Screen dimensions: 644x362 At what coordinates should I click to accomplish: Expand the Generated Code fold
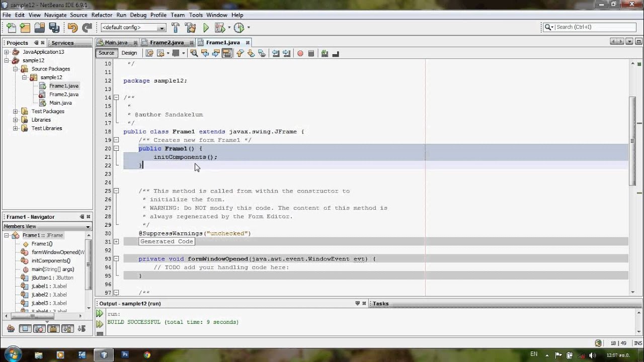(x=116, y=242)
